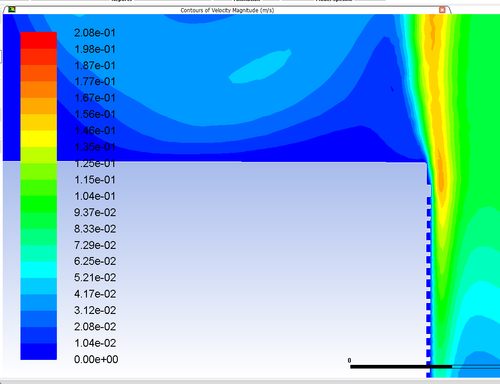This screenshot has width=500, height=384.
Task: Click legend value 2.08e-02
Action: (x=95, y=327)
